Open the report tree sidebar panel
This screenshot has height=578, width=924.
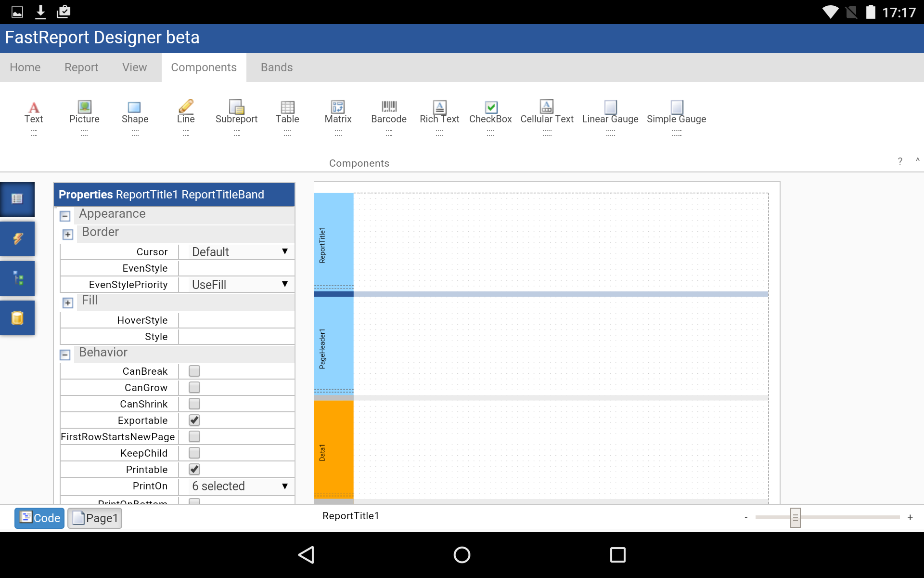[x=17, y=278]
